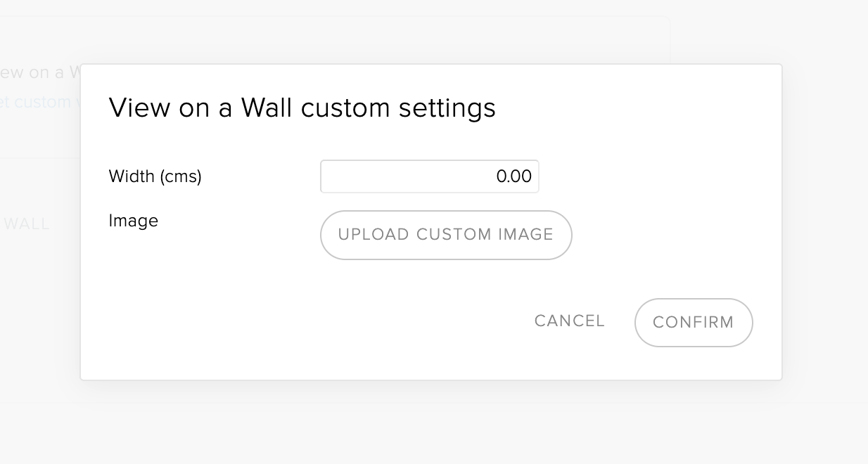Click the faded "WALL" button text in background
Image resolution: width=868 pixels, height=464 pixels.
[x=27, y=224]
